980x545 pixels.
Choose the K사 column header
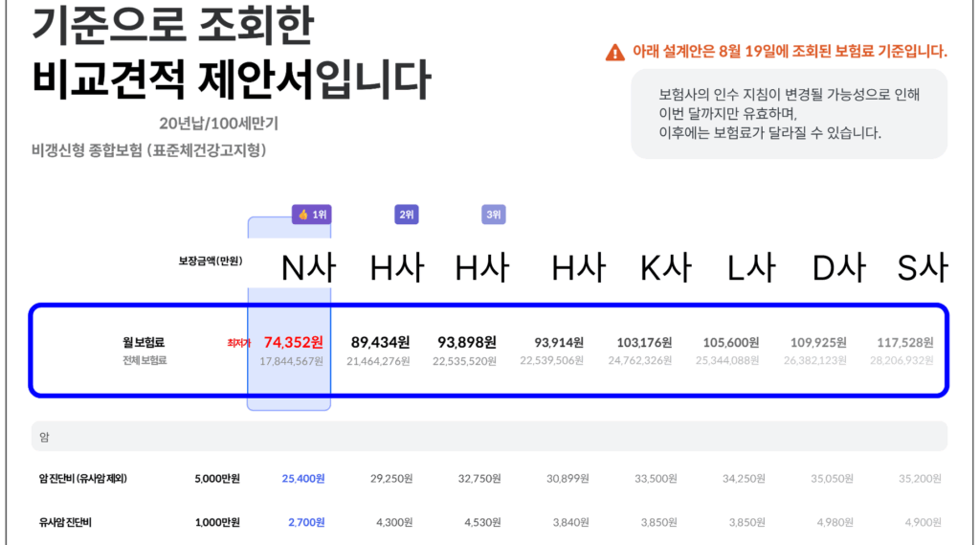tap(665, 269)
